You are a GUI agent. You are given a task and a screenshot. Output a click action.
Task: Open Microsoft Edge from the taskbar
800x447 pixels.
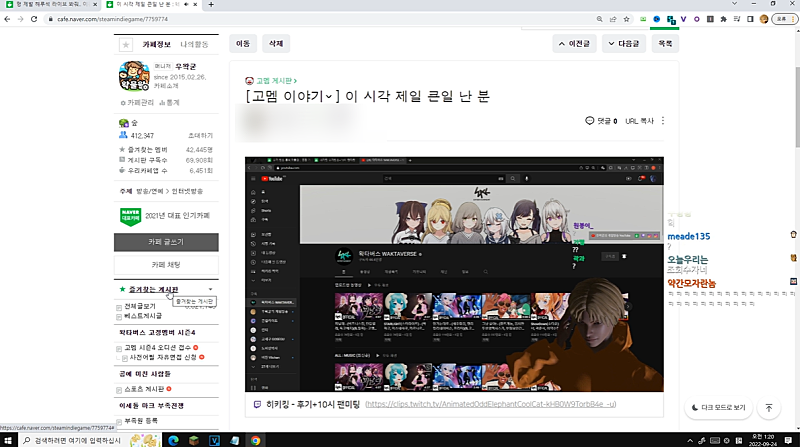173,440
